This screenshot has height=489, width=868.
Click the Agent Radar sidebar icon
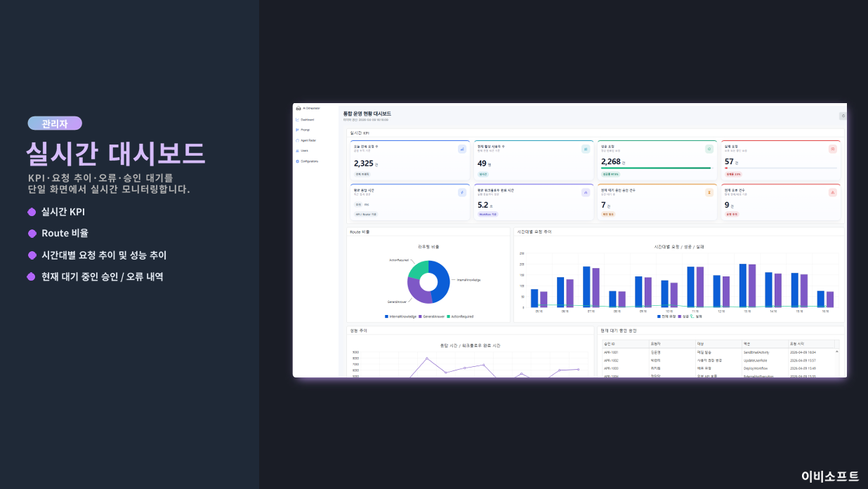point(298,140)
